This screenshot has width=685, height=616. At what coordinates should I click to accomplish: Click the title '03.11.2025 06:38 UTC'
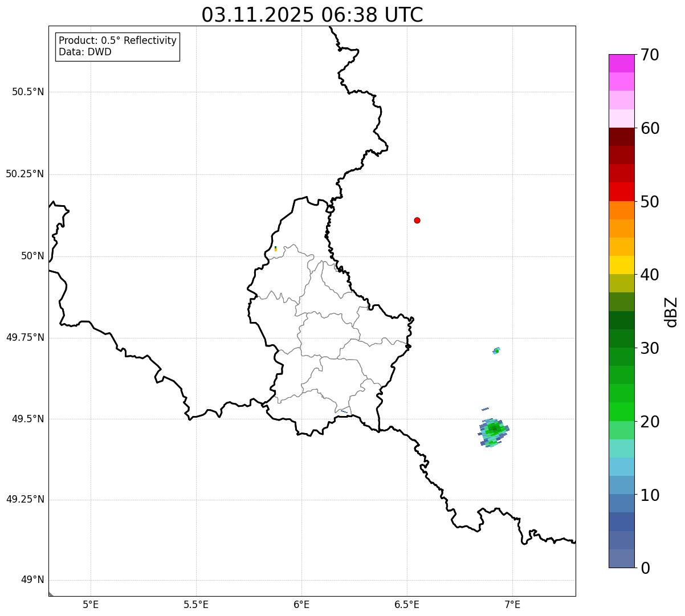tap(312, 15)
